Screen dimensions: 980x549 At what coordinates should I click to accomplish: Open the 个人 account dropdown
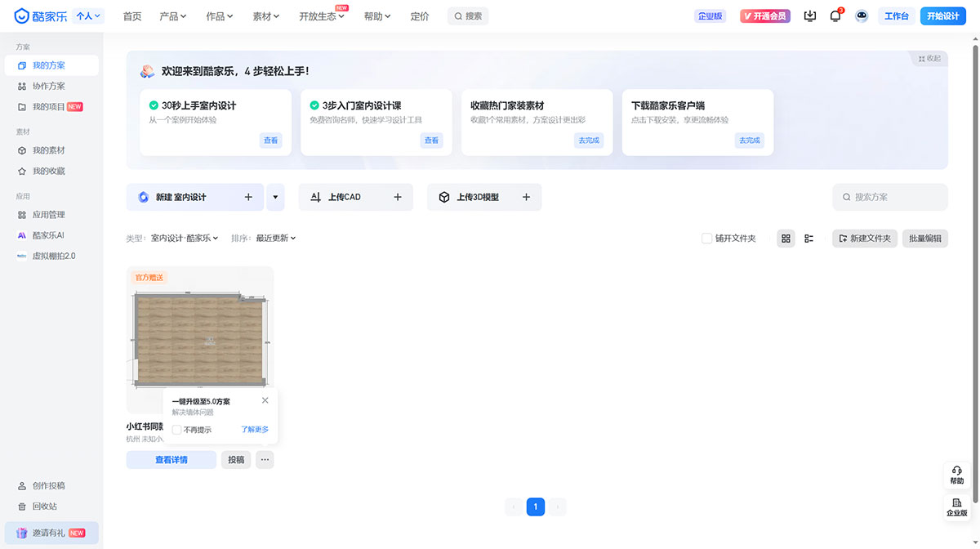pos(87,15)
